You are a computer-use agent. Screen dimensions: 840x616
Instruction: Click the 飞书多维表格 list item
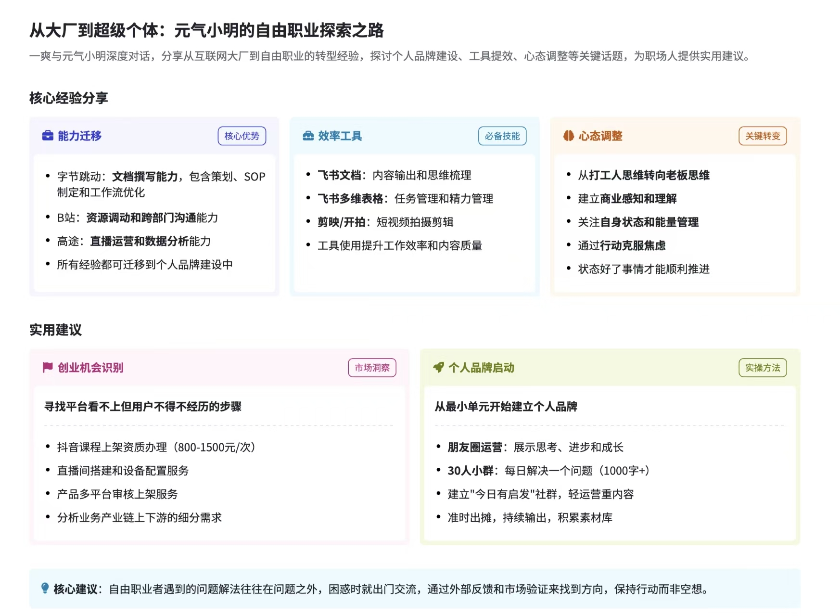pyautogui.click(x=405, y=199)
